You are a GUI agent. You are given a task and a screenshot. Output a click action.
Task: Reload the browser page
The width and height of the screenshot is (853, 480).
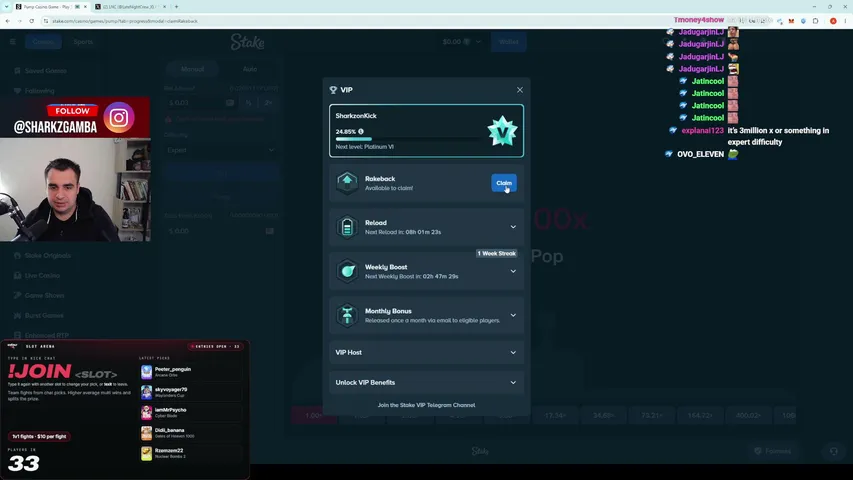point(32,21)
